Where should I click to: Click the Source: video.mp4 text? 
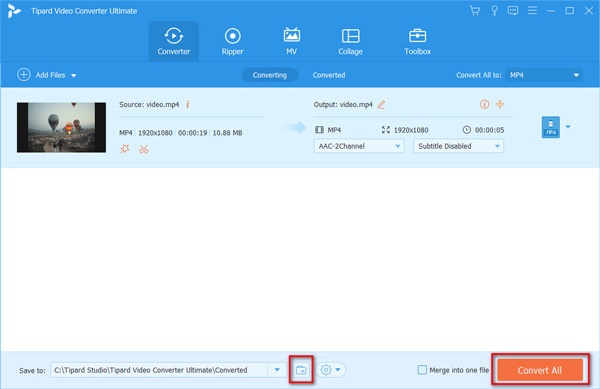149,104
